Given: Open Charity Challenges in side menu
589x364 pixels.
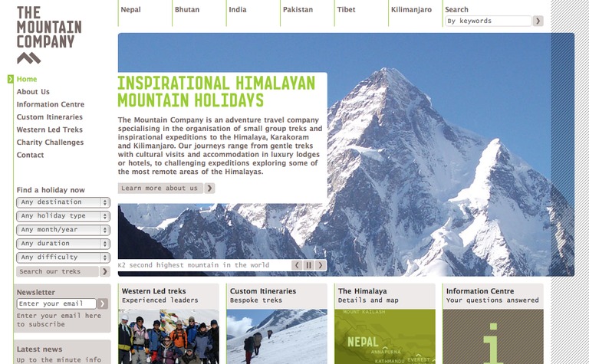Looking at the screenshot, I should pos(50,143).
